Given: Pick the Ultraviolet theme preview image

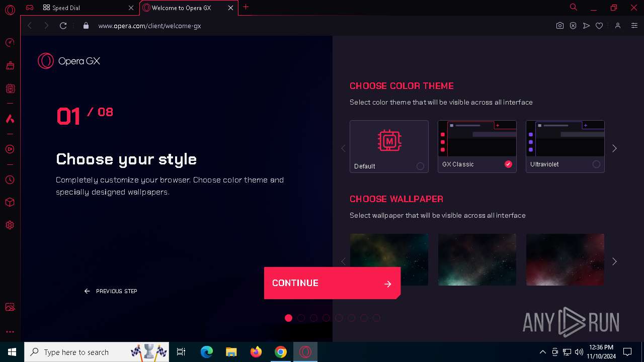Looking at the screenshot, I should point(565,139).
